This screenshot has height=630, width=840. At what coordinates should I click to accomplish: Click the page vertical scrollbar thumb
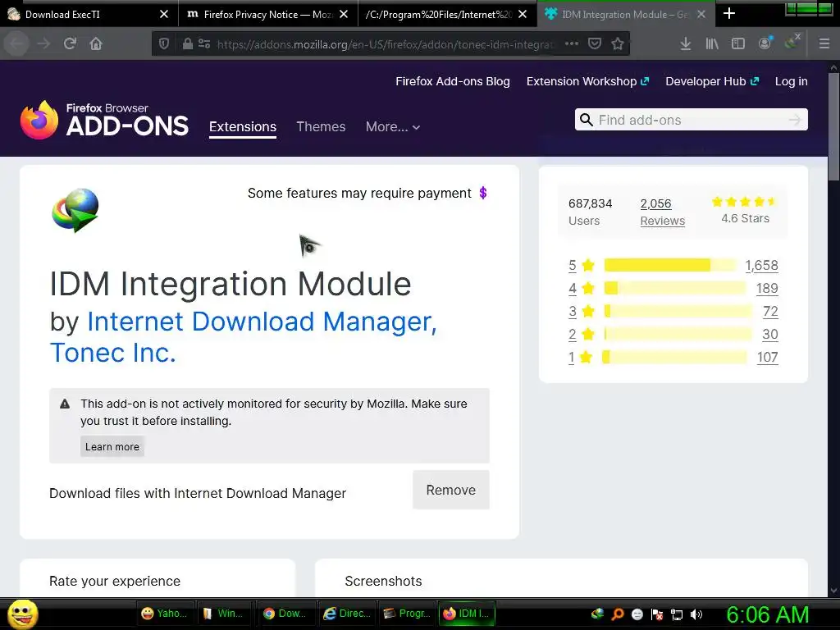(833, 126)
